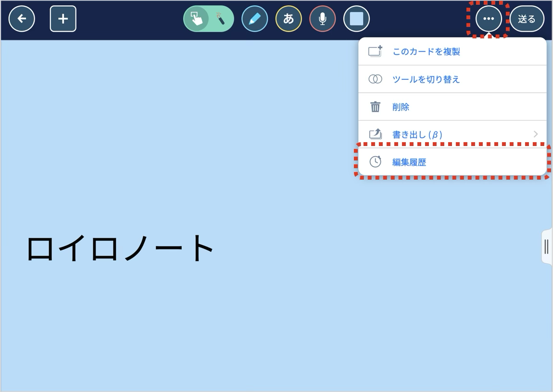Choose 削除 from the menu
This screenshot has width=553, height=392.
(452, 107)
